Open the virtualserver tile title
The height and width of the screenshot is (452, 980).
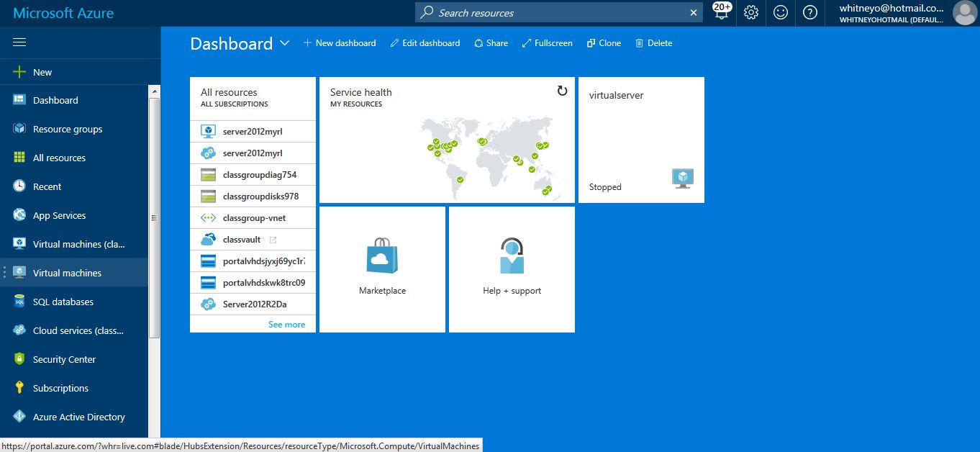click(616, 95)
